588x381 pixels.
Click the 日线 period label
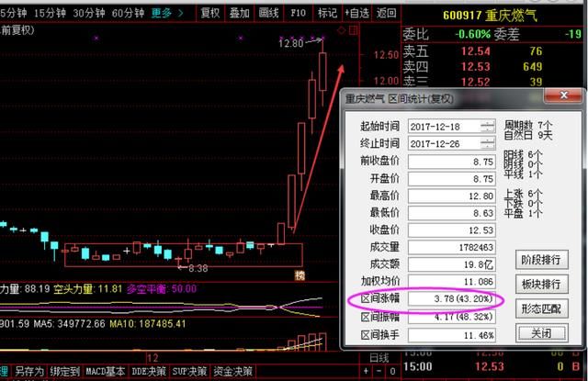(x=379, y=358)
